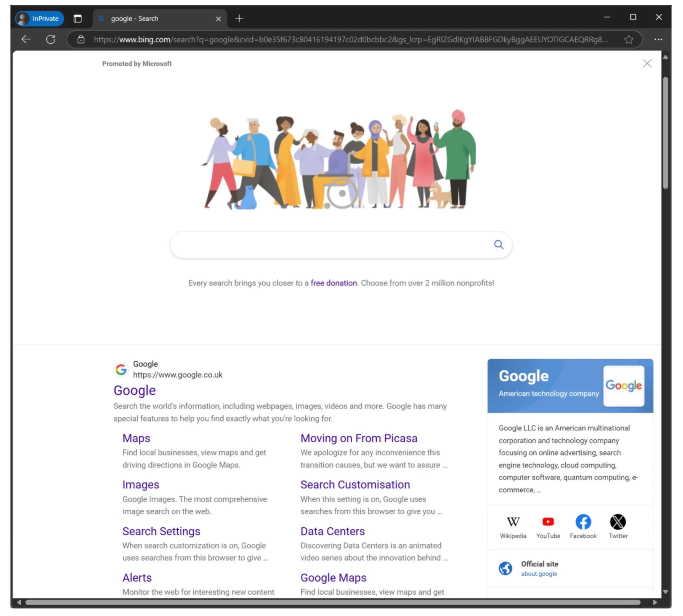Viewport: 683px width, 616px height.
Task: Open a new browser tab
Action: click(x=239, y=18)
